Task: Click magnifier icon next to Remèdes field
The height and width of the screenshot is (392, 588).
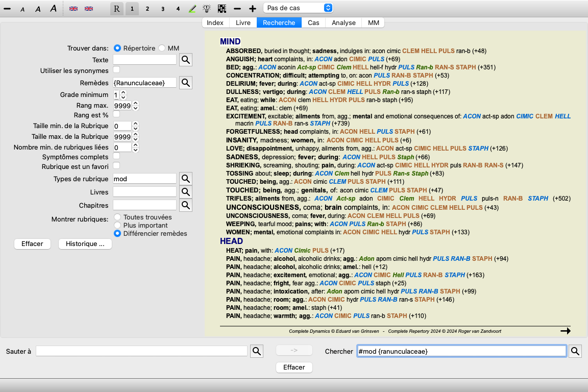Action: [186, 83]
